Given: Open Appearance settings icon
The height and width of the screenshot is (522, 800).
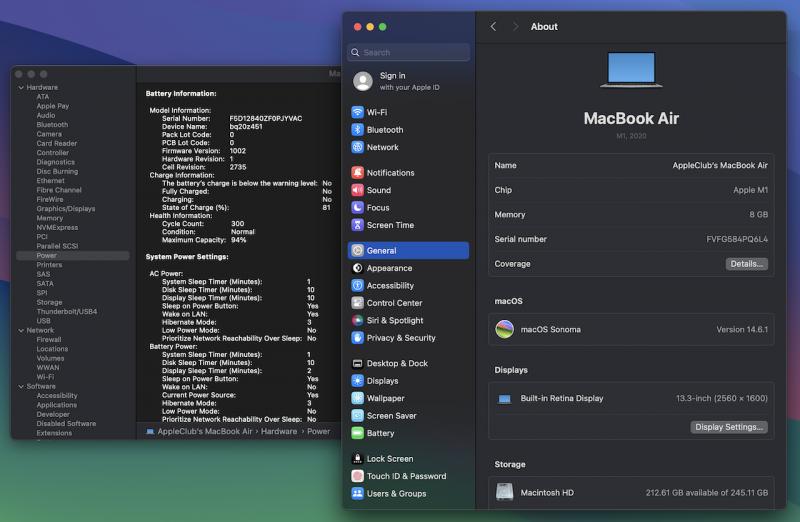Looking at the screenshot, I should [358, 268].
